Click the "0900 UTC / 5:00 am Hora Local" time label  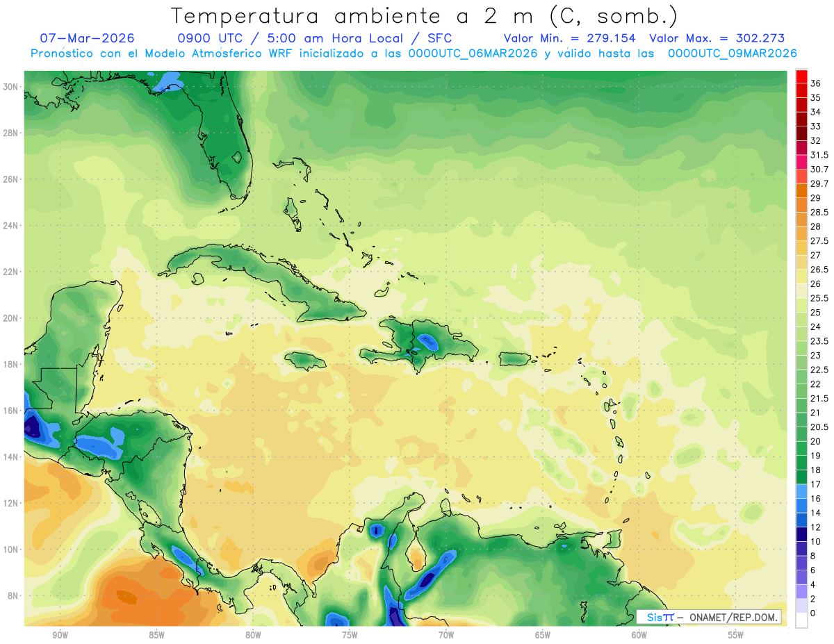pos(291,38)
